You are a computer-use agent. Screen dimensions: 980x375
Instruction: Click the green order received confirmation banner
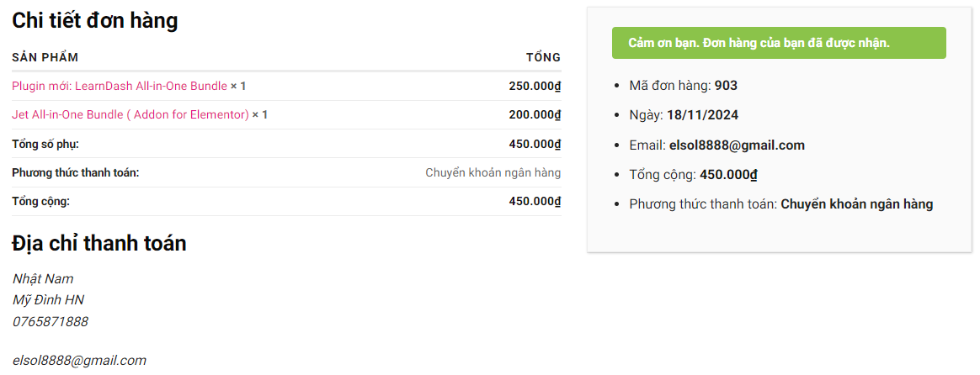click(x=778, y=43)
